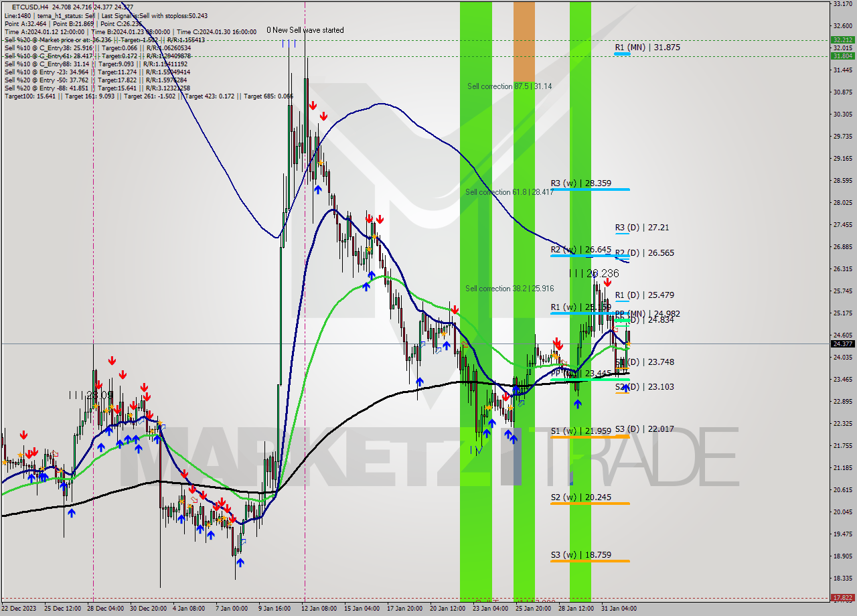Click the '17 Jan 20:00' time axis label

403,609
